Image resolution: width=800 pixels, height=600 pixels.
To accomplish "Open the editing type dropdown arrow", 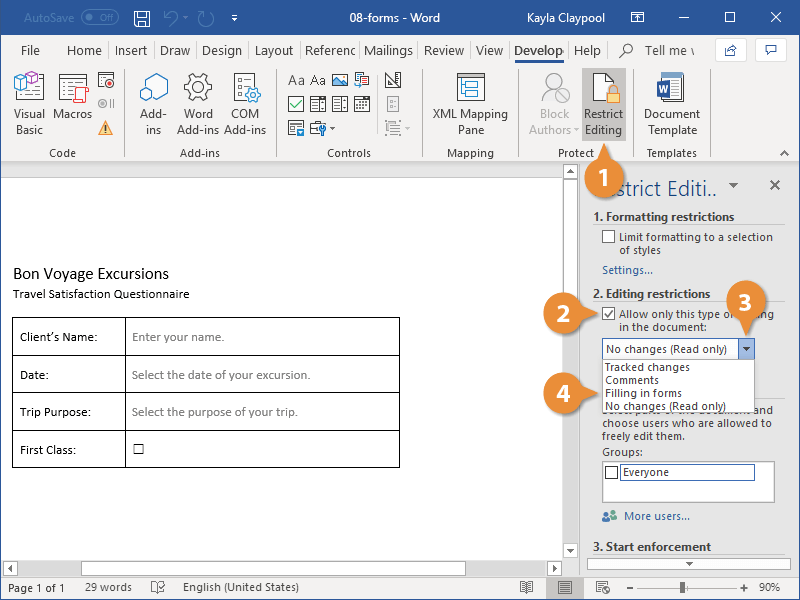I will tap(746, 349).
